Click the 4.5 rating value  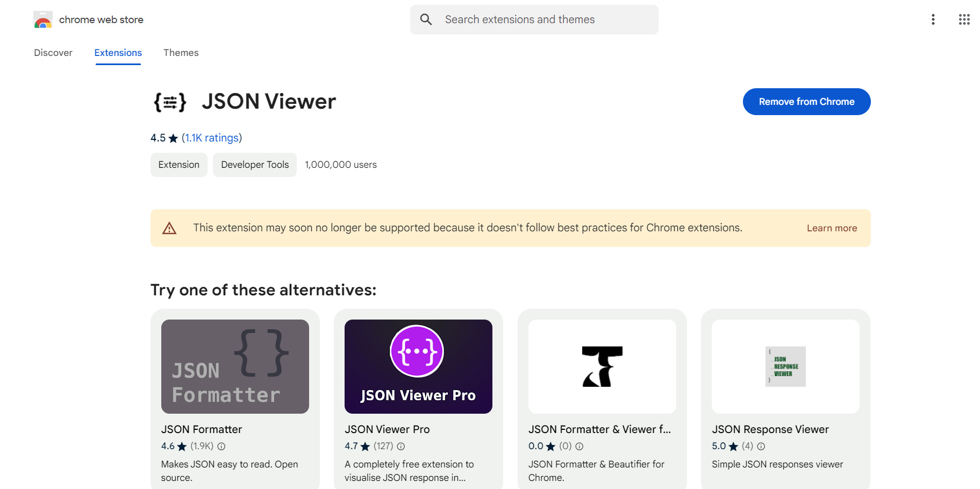pos(158,138)
